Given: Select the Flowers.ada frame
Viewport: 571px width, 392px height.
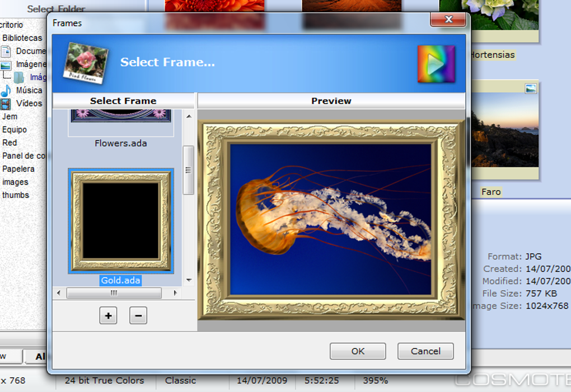Looking at the screenshot, I should [121, 143].
